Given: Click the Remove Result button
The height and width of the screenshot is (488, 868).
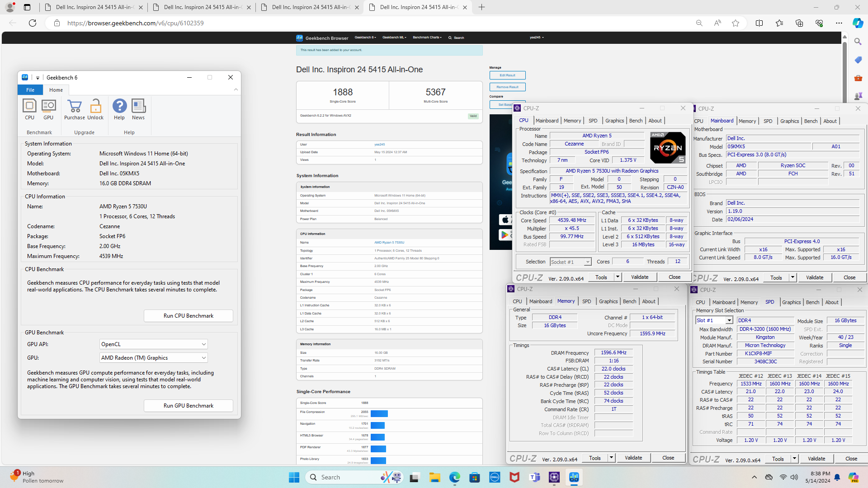Looking at the screenshot, I should 507,87.
